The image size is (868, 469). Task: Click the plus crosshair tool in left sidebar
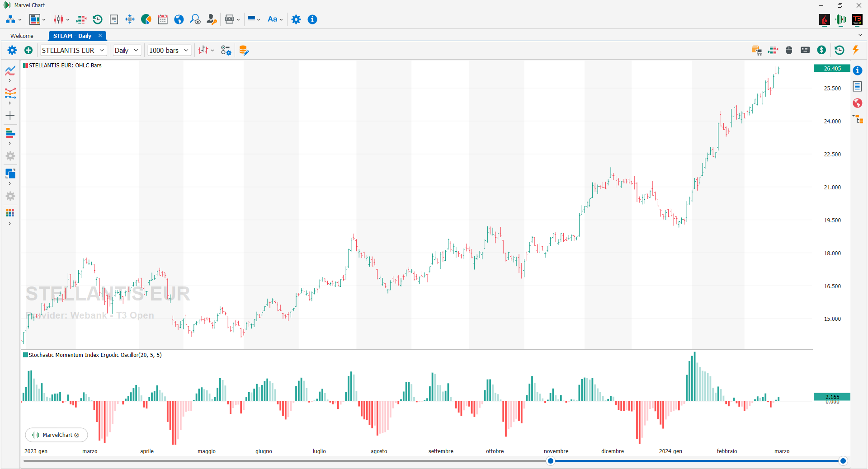10,116
